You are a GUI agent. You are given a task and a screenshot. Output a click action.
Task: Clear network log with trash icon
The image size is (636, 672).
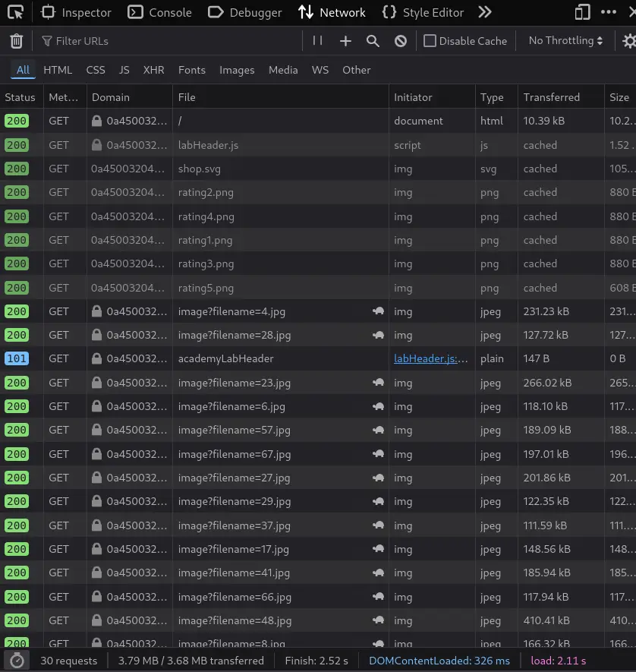(16, 41)
